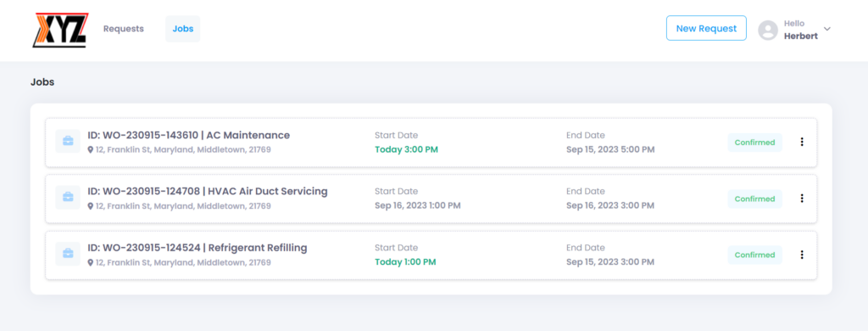The height and width of the screenshot is (331, 868).
Task: Click Herbert's user avatar icon
Action: [x=768, y=30]
